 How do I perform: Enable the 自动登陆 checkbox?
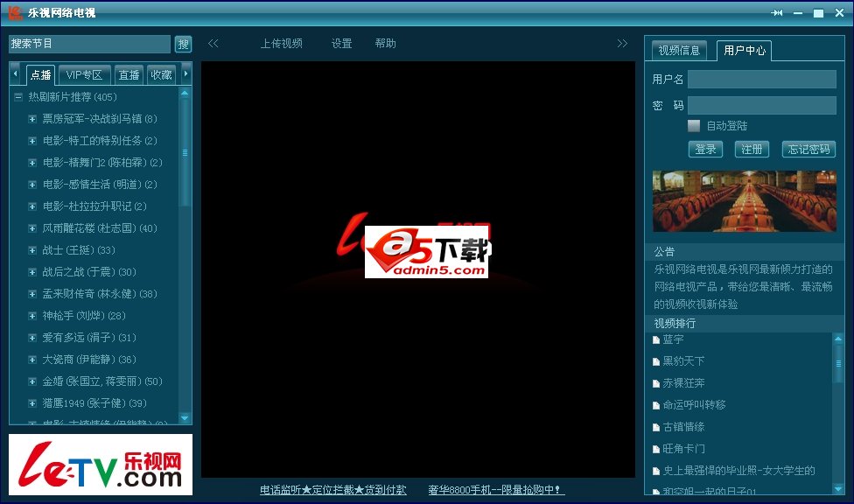point(694,126)
